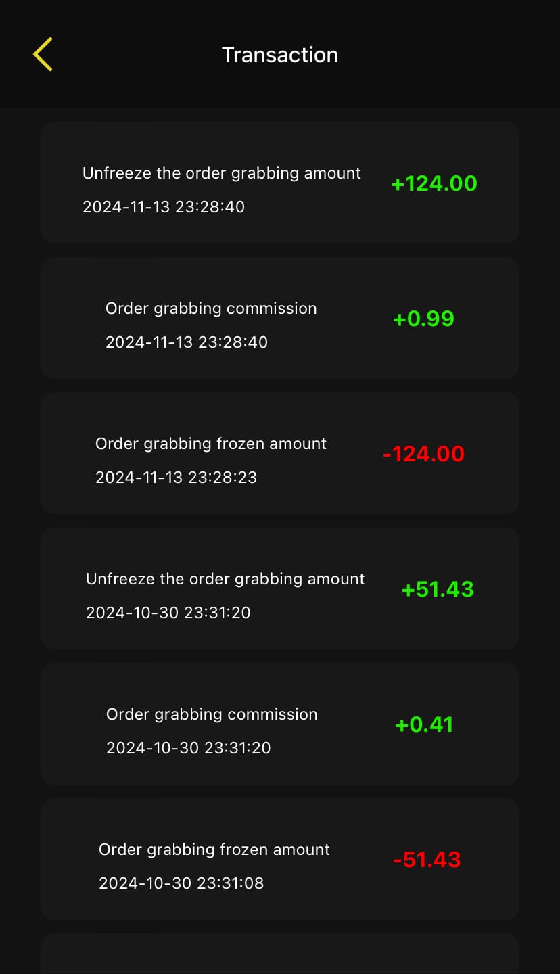Viewport: 560px width, 974px height.
Task: Open the frozen amount entry for -124.00
Action: pyautogui.click(x=211, y=444)
